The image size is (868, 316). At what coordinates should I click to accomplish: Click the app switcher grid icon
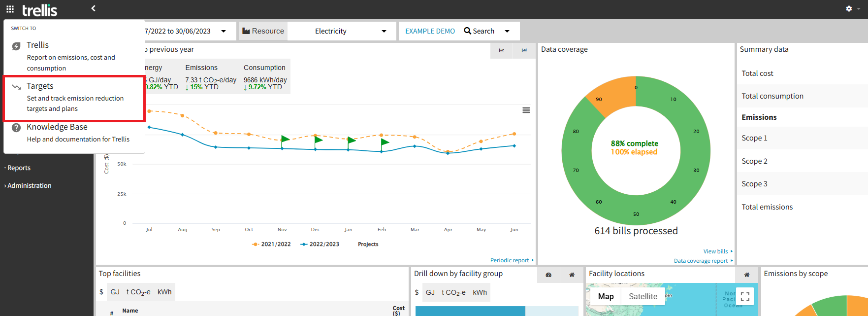10,9
